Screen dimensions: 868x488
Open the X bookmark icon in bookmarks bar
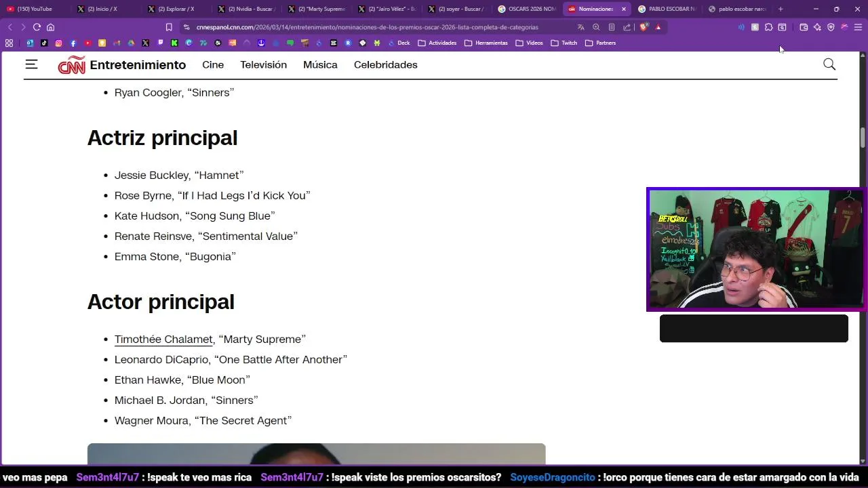tap(145, 43)
